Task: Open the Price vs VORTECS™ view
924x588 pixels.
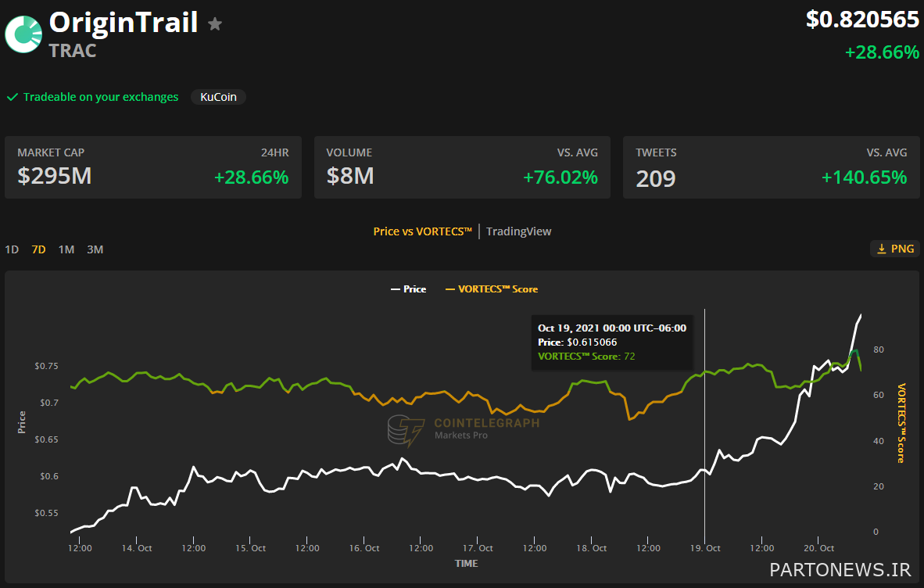Action: 422,231
